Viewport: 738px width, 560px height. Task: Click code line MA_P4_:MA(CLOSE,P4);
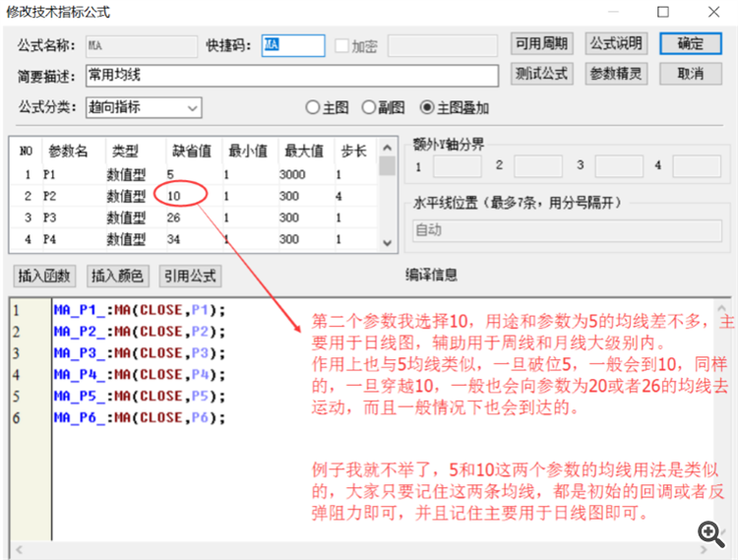140,375
